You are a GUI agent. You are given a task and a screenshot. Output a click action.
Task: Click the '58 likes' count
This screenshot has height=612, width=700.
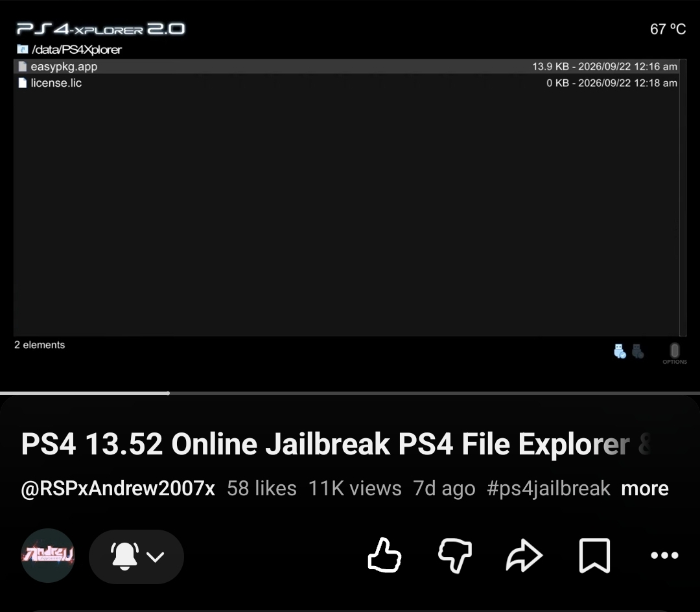click(262, 488)
